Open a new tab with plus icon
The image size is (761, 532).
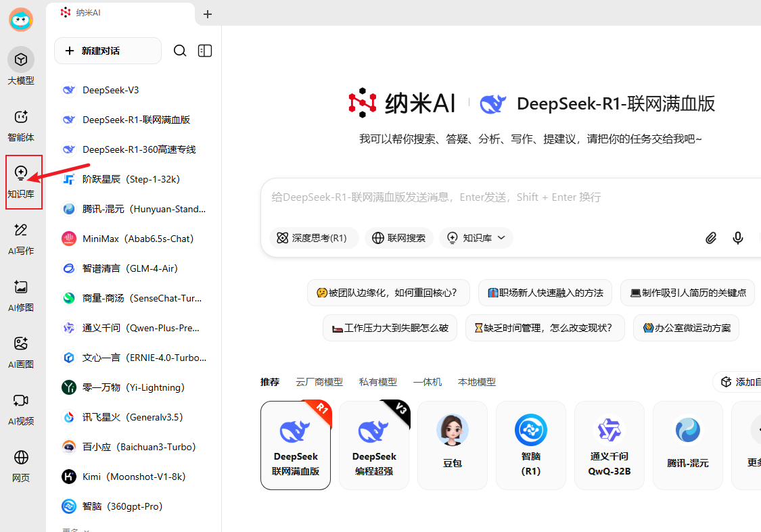pos(208,14)
